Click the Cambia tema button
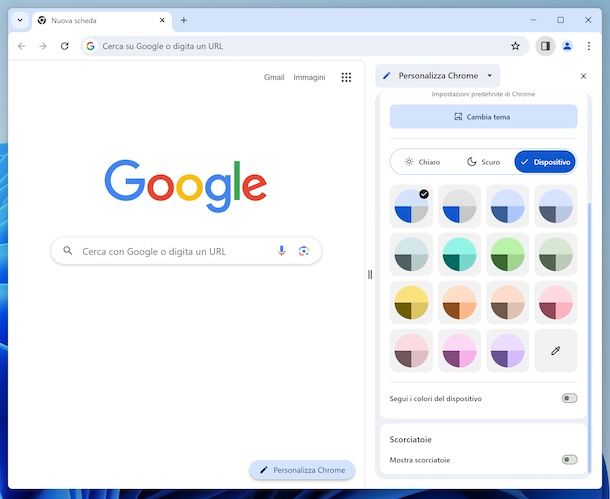 click(x=483, y=117)
